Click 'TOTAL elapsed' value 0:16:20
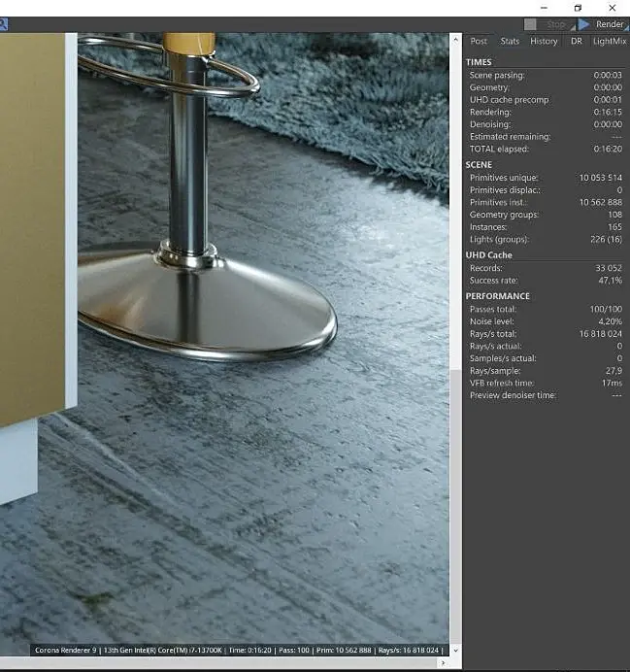 click(x=608, y=149)
